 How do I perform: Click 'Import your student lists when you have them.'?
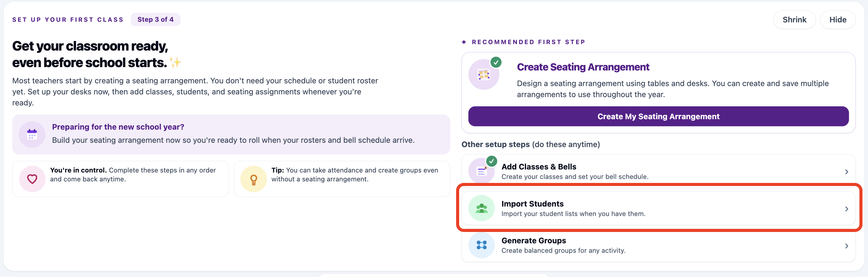(x=573, y=214)
